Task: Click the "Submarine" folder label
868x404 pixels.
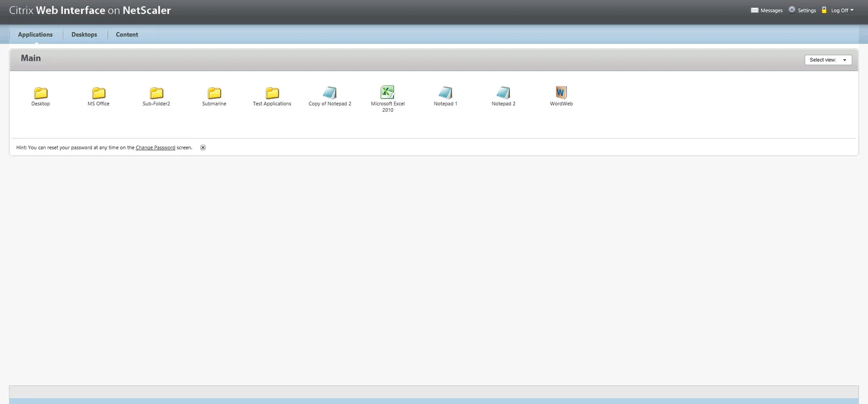Action: (214, 104)
